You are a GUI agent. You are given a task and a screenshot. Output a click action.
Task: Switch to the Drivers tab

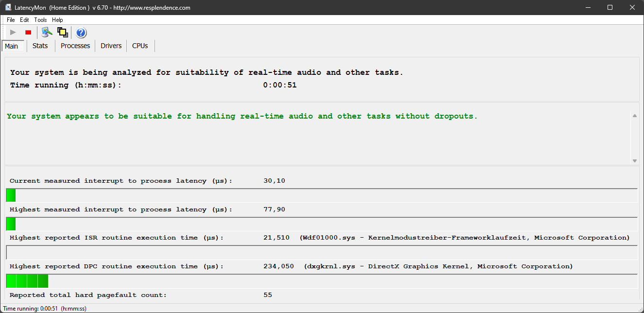click(111, 46)
